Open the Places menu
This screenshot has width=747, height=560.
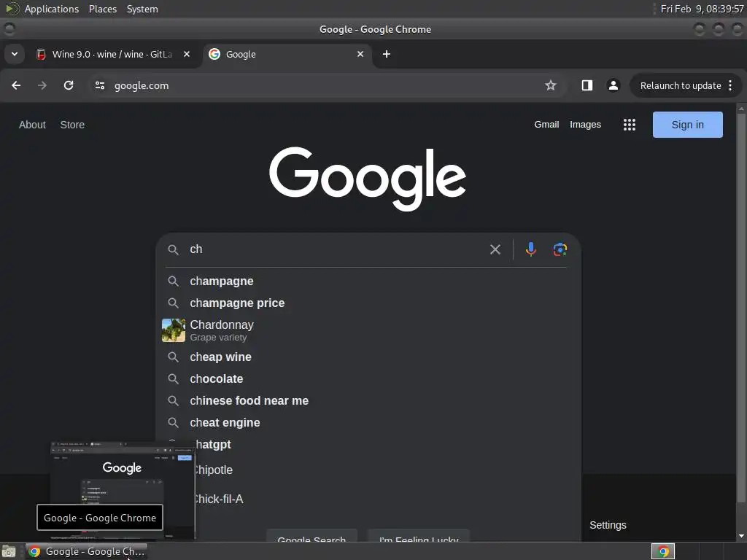click(103, 9)
